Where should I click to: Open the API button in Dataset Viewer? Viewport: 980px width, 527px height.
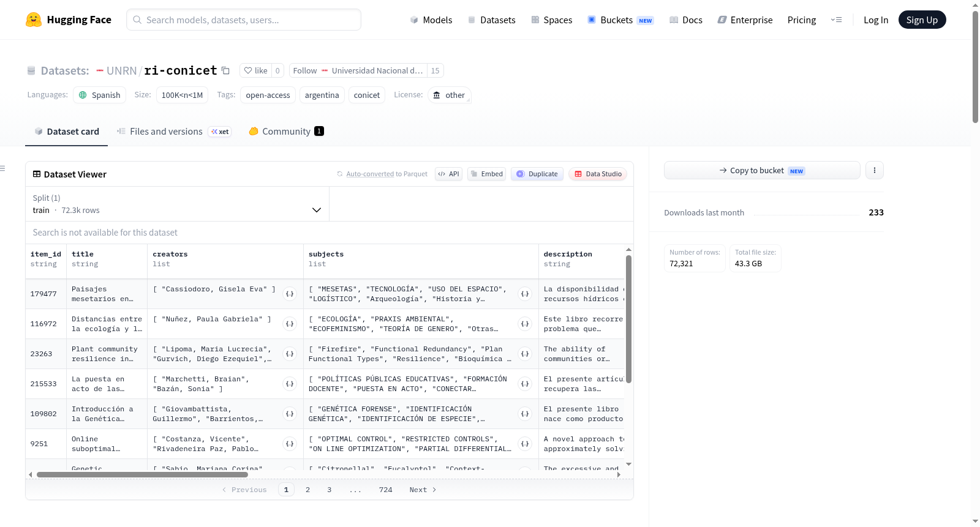pos(448,174)
